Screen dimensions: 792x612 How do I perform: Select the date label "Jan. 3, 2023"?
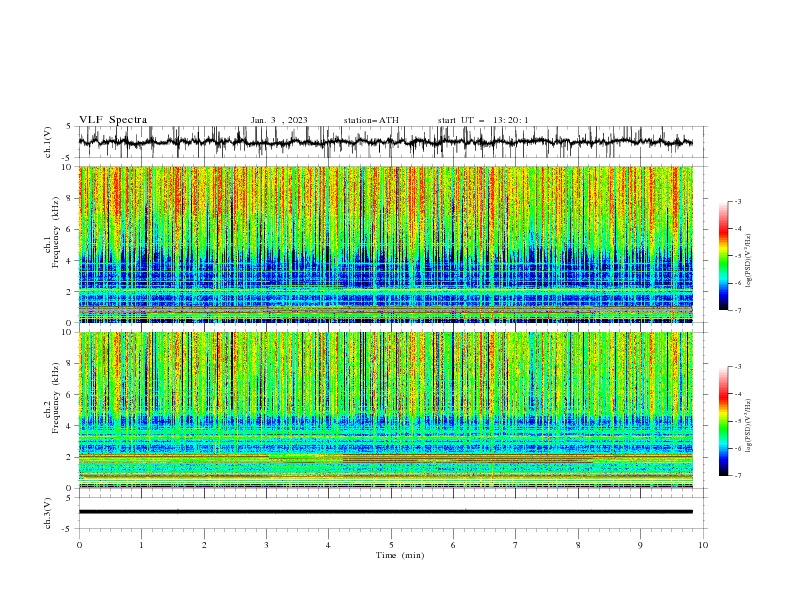pyautogui.click(x=279, y=120)
